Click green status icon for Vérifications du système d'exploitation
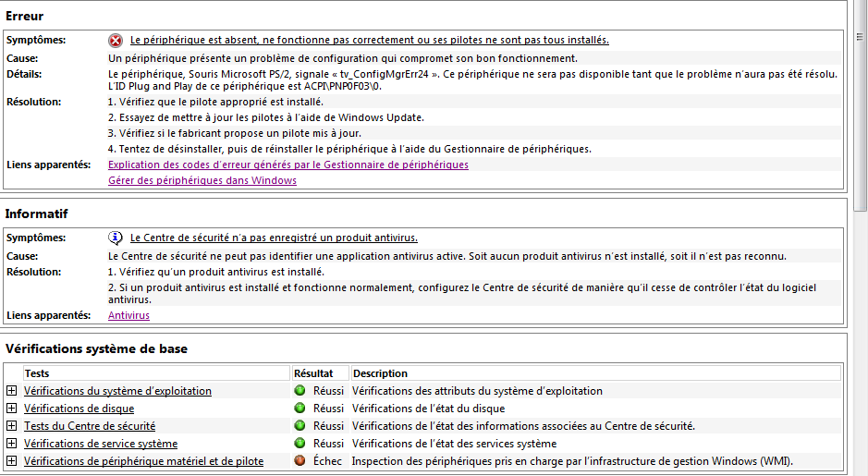This screenshot has width=868, height=476. [300, 390]
